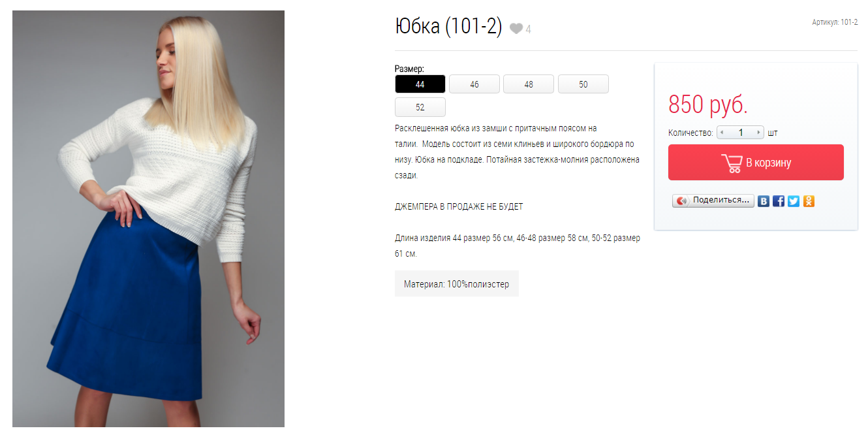The width and height of the screenshot is (868, 437).
Task: Select size 44
Action: [x=420, y=84]
